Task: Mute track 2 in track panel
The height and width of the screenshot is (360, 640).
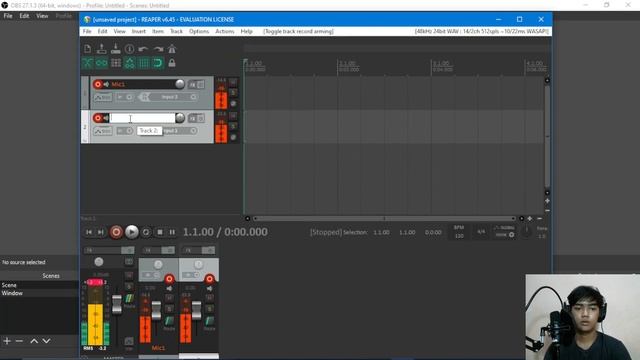Action: pyautogui.click(x=233, y=116)
